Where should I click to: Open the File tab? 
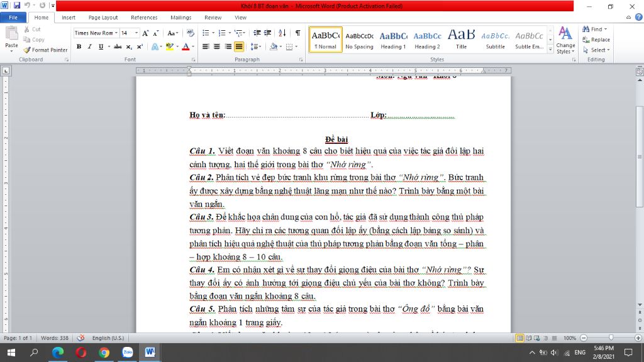[x=13, y=18]
